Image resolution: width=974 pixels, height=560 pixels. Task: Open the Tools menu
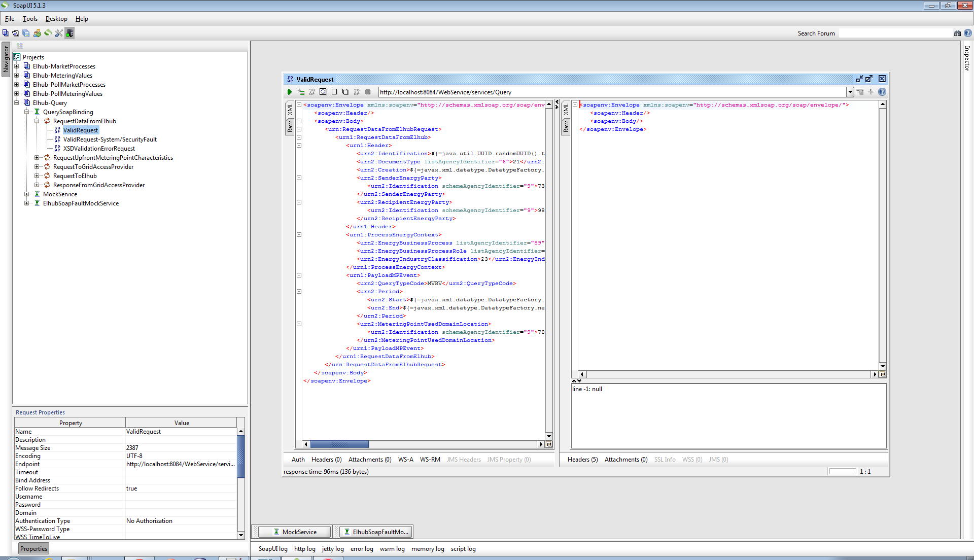30,19
